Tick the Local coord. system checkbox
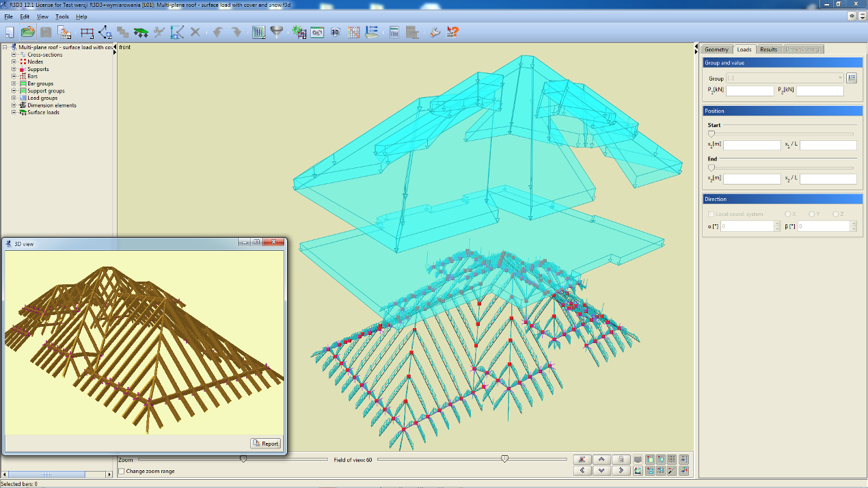Image resolution: width=868 pixels, height=488 pixels. [x=711, y=215]
